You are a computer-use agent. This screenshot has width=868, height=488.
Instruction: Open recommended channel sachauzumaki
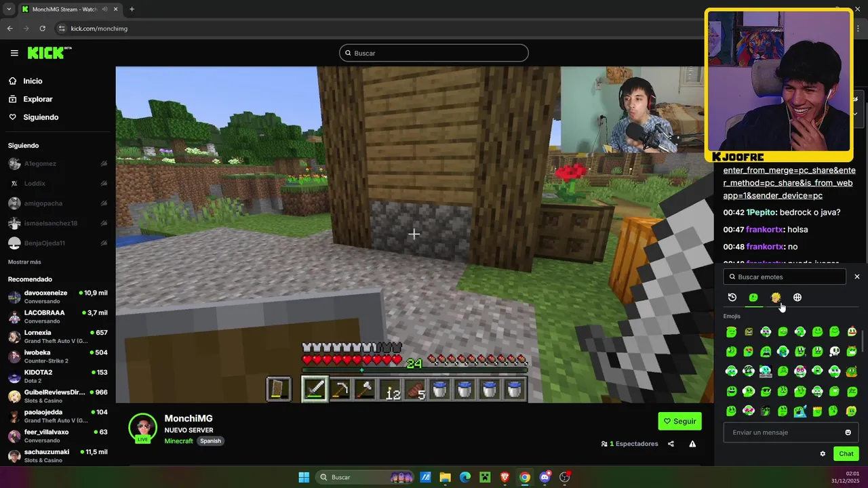coord(58,455)
